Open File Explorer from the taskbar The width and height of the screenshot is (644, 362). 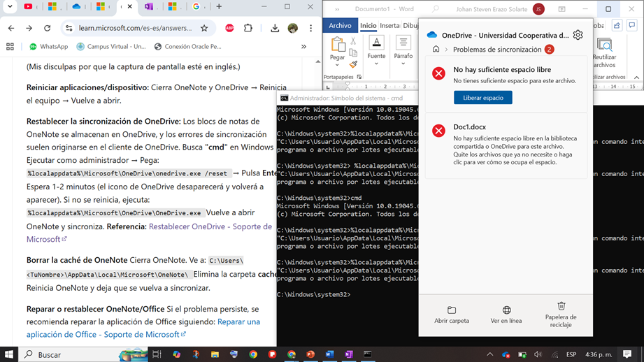coord(215,354)
